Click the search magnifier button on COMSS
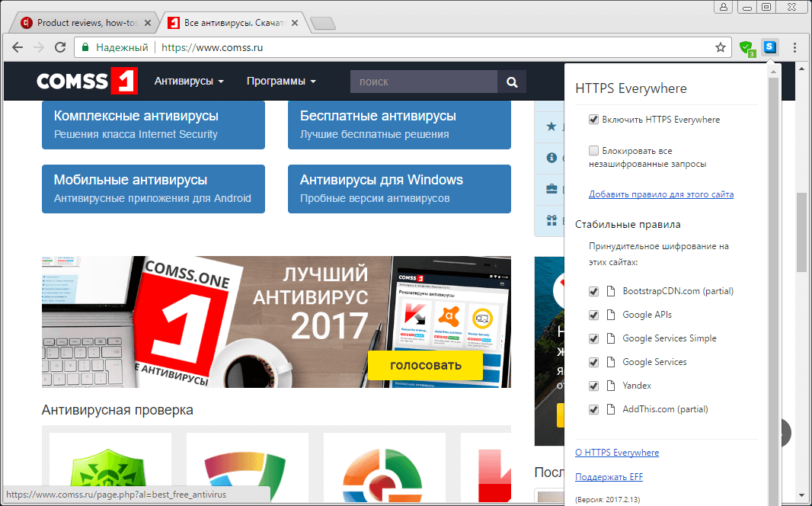Image resolution: width=812 pixels, height=506 pixels. click(512, 82)
